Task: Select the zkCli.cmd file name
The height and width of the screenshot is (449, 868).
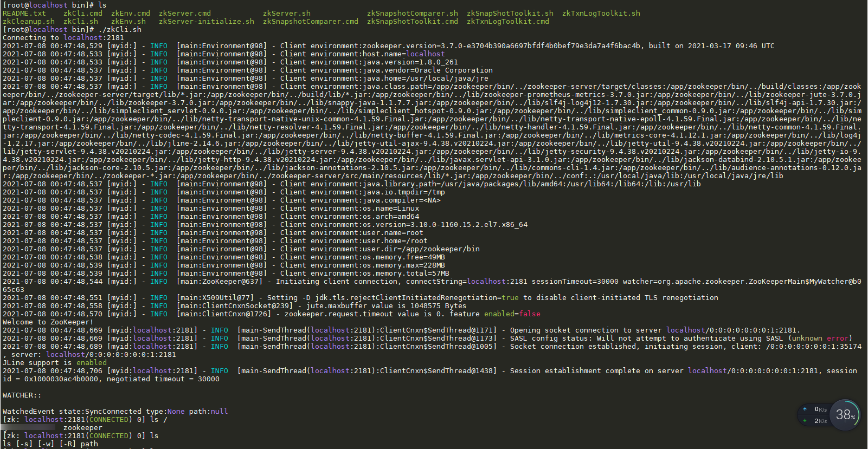Action: click(83, 13)
